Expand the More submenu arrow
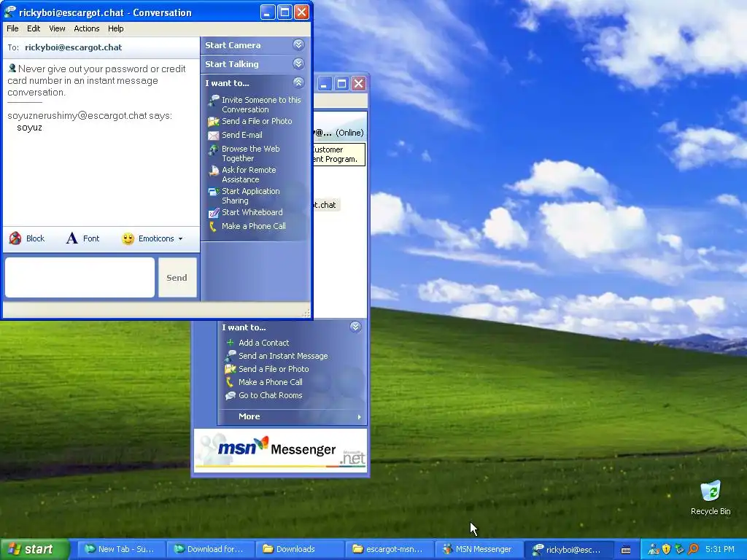The height and width of the screenshot is (560, 747). (359, 416)
